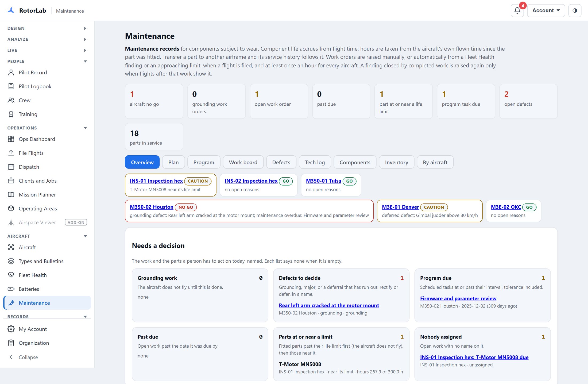The height and width of the screenshot is (384, 588).
Task: Toggle the dark mode contrast button
Action: click(x=575, y=11)
